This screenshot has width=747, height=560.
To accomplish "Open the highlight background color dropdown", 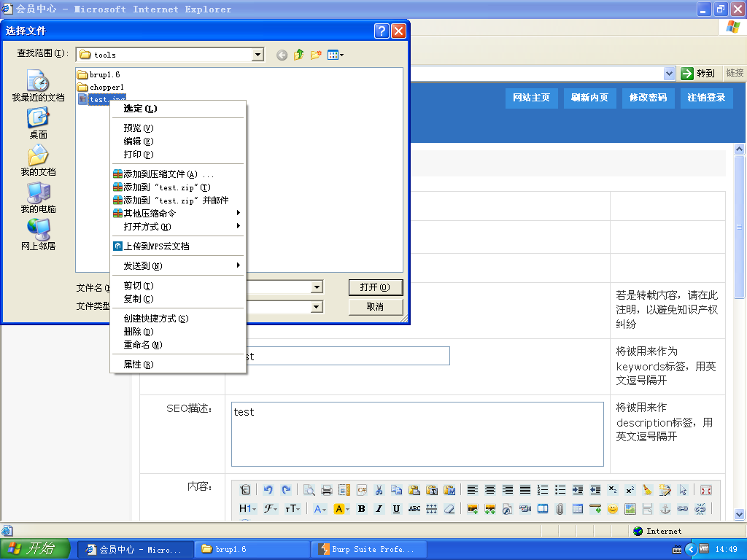I will [x=341, y=508].
